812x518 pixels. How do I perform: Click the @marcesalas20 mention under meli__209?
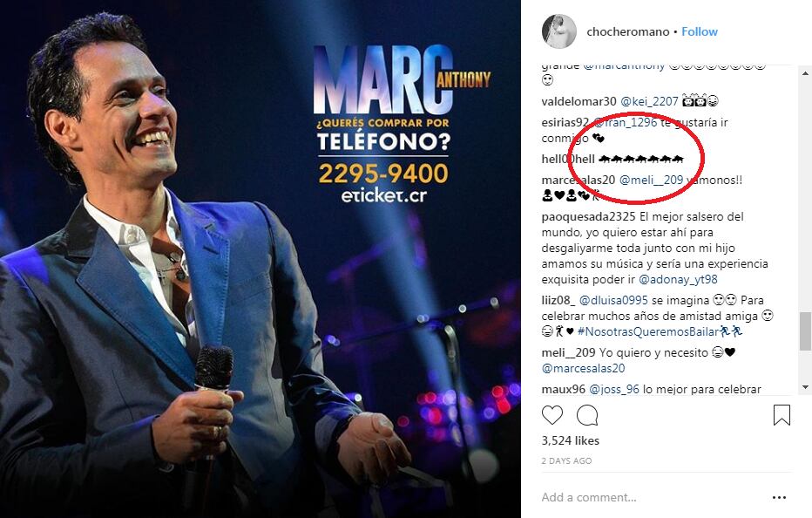(x=583, y=368)
